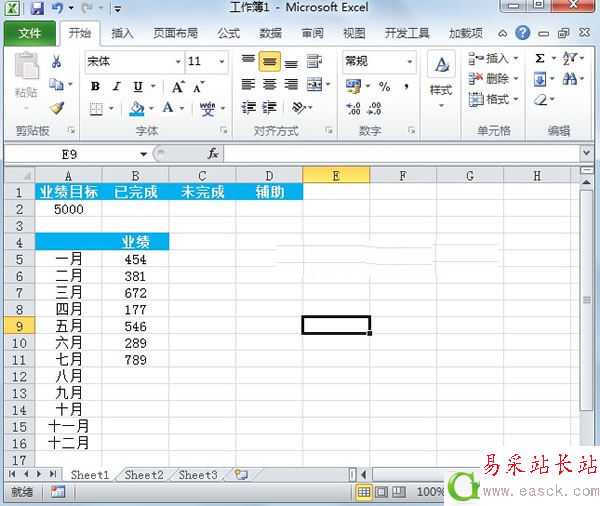
Task: Apply percent style
Action: 384,87
